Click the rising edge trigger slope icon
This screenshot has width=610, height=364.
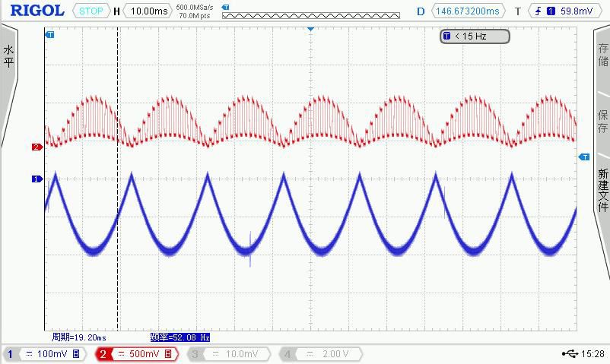point(538,11)
